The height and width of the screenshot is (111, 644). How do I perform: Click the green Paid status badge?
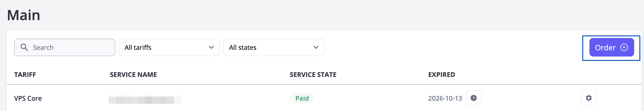pos(302,98)
